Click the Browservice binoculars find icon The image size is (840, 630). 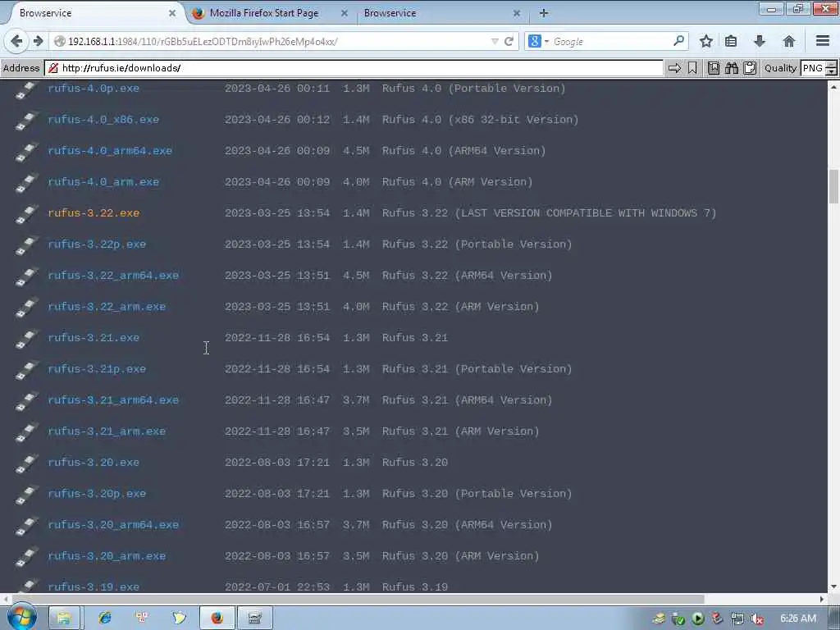click(732, 68)
